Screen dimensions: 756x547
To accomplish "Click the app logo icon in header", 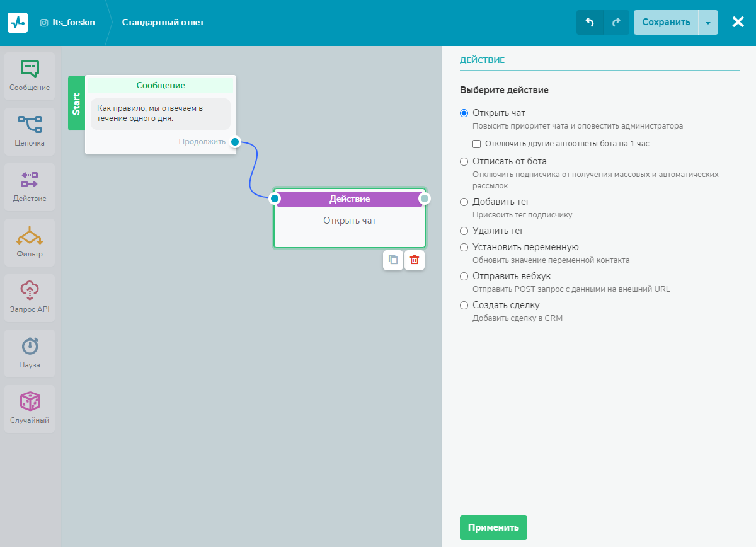I will click(18, 23).
